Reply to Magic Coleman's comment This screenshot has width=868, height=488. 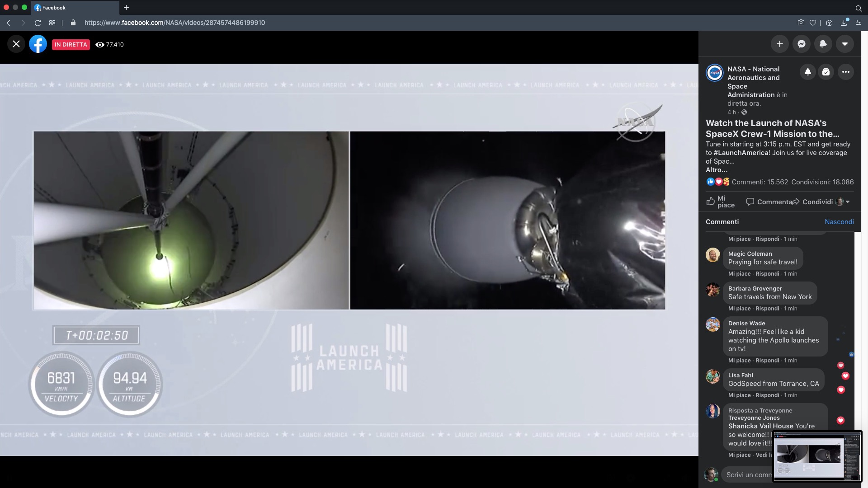767,274
